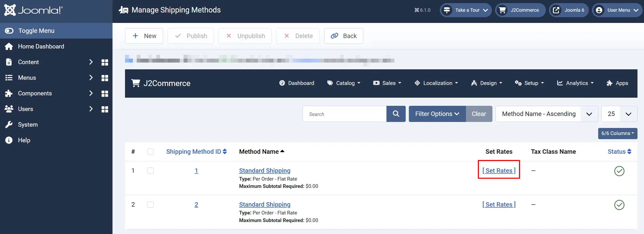Expand the Components submenu
644x234 pixels.
(91, 93)
